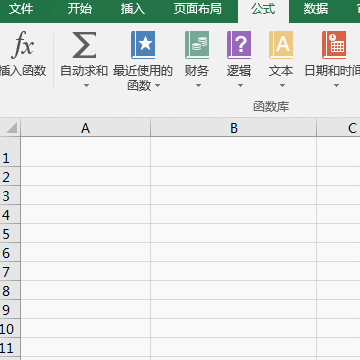Open the Logical functions question mark book icon
Screen dimensions: 360x360
pyautogui.click(x=239, y=45)
